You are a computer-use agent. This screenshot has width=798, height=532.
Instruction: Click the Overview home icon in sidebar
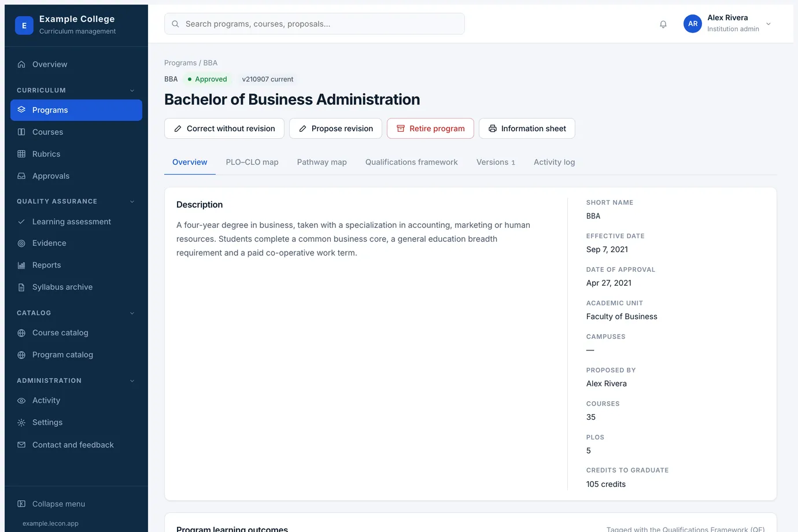coord(21,64)
